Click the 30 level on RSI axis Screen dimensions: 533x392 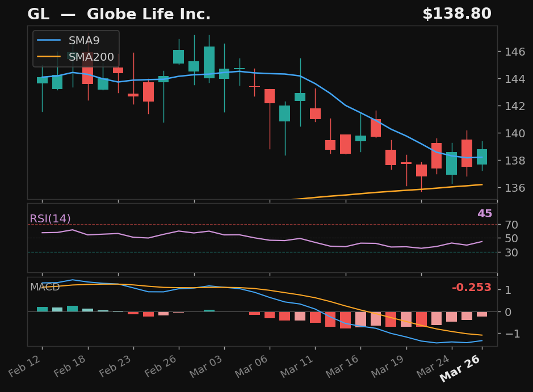pos(511,252)
